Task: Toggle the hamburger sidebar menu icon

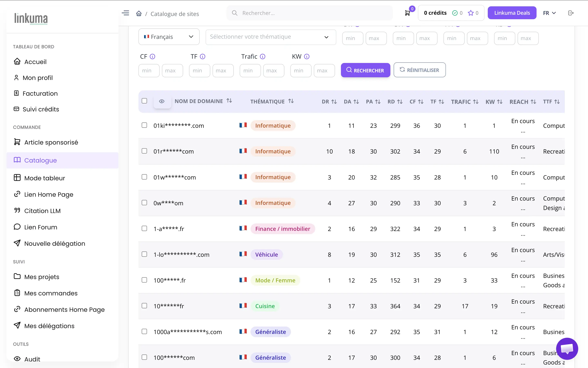Action: pos(125,13)
